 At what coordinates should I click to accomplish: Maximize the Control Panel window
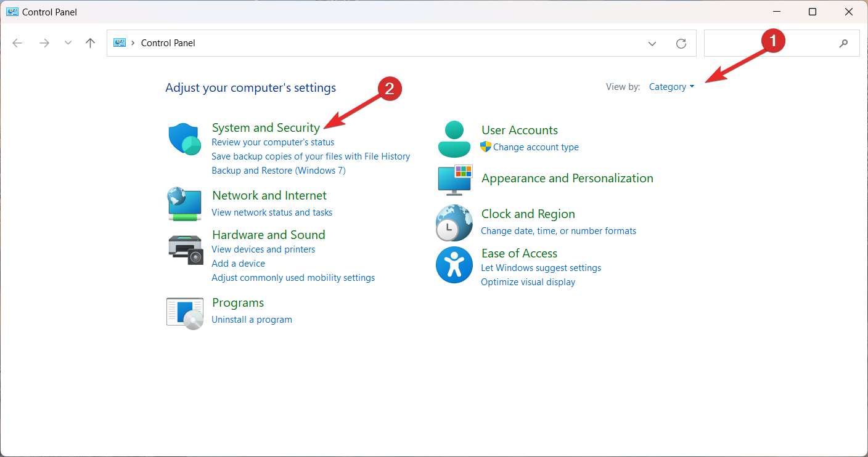tap(813, 12)
